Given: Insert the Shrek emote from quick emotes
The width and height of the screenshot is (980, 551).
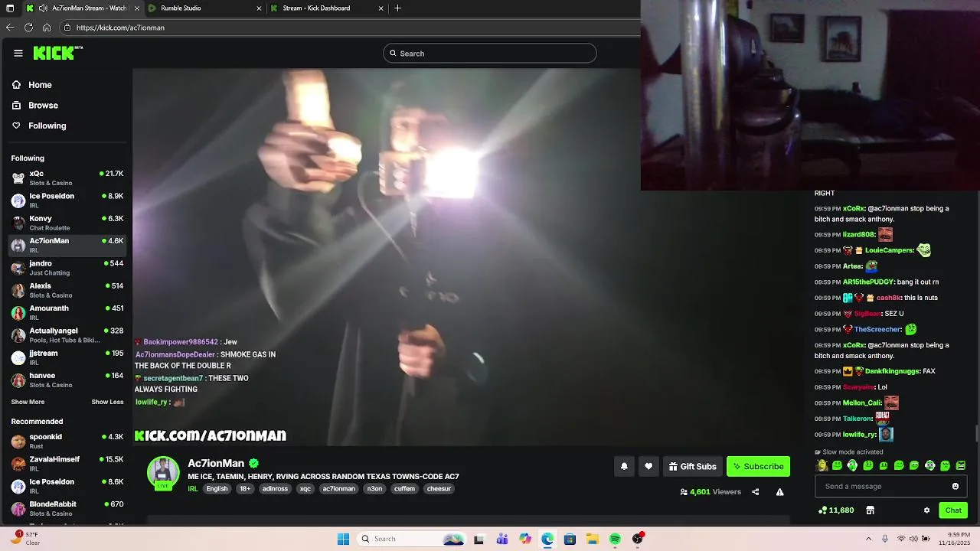Looking at the screenshot, I should tap(822, 465).
